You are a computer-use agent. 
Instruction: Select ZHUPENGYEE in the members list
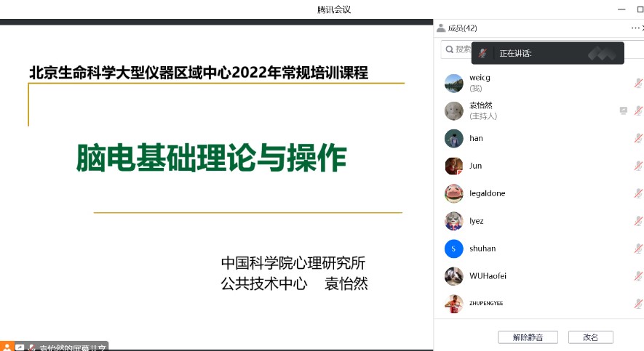tap(485, 303)
